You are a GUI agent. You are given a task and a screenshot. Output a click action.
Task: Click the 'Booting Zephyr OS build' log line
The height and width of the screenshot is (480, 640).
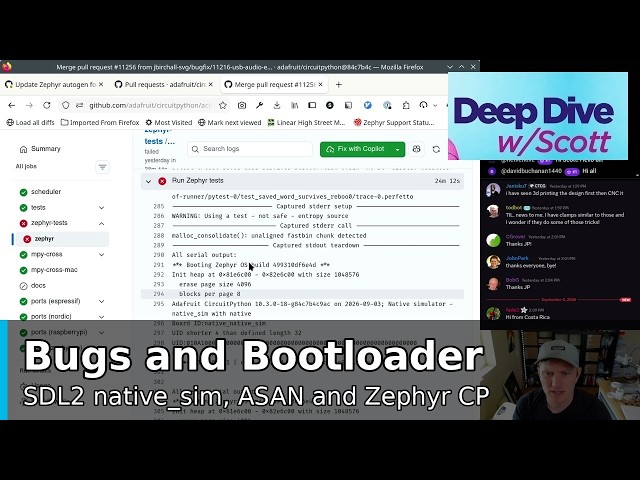[x=251, y=265]
